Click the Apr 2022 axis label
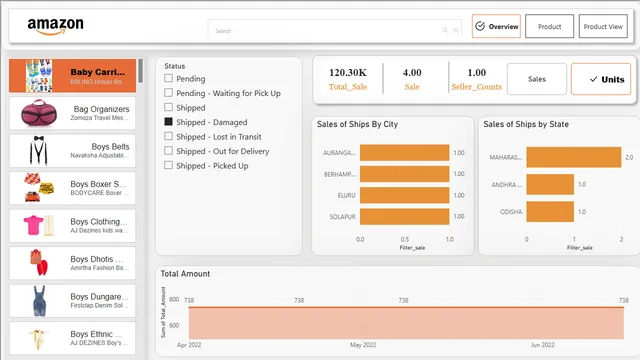This screenshot has height=360, width=640. point(189,345)
